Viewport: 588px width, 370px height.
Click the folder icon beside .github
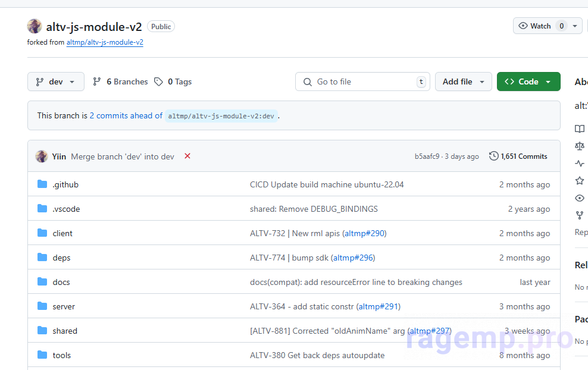coord(42,184)
